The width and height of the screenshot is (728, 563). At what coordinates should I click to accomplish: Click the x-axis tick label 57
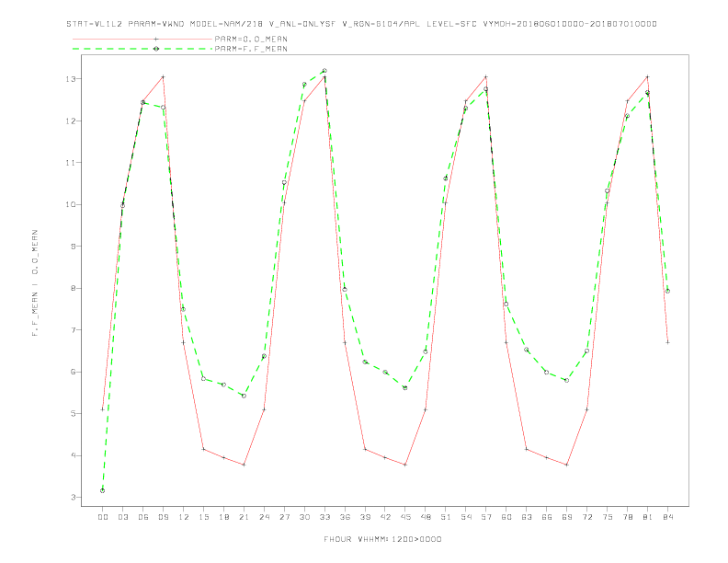coord(486,517)
